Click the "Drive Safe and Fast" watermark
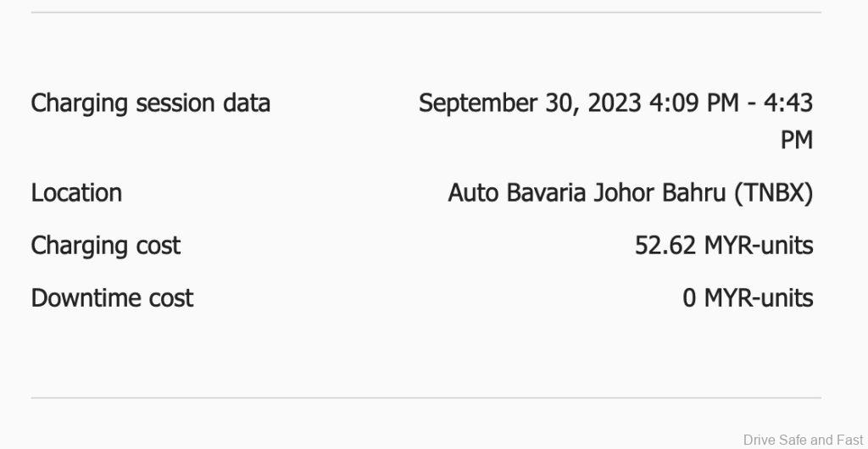 pyautogui.click(x=802, y=439)
